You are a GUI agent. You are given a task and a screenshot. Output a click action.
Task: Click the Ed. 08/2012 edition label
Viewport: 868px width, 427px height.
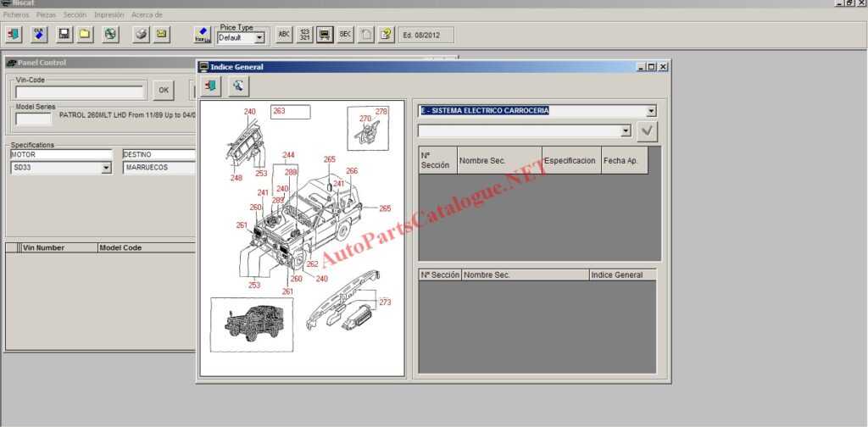click(426, 35)
